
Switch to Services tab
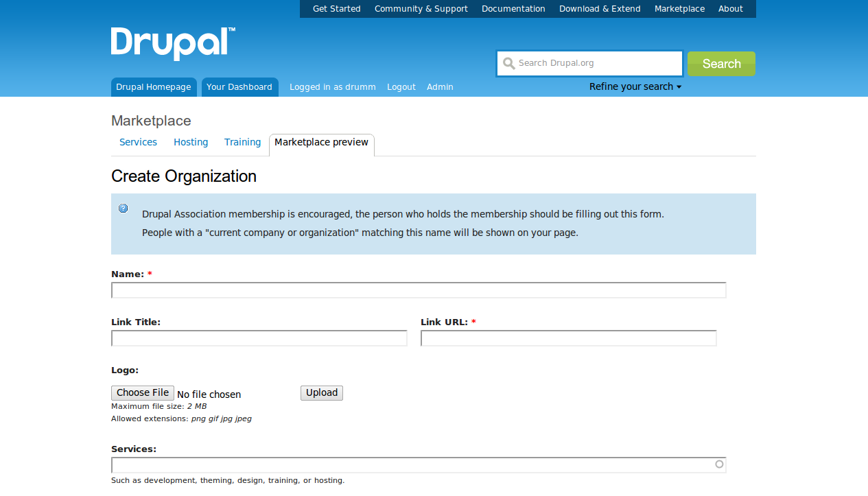pos(138,142)
